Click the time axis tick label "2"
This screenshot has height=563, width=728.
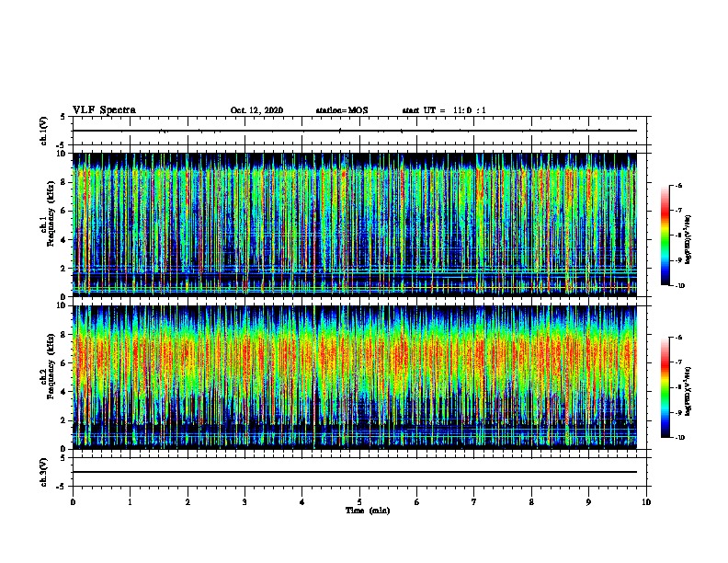click(188, 502)
